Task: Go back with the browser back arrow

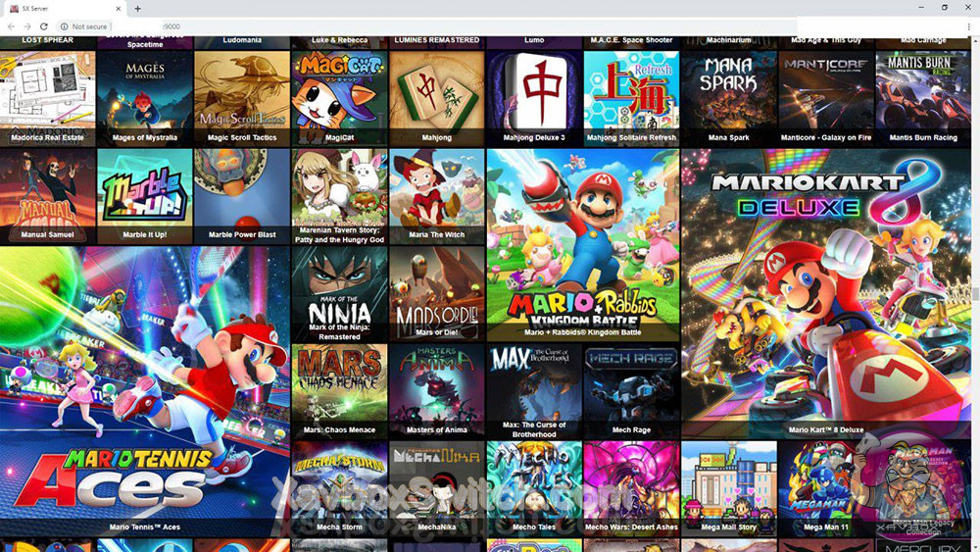Action: tap(11, 26)
